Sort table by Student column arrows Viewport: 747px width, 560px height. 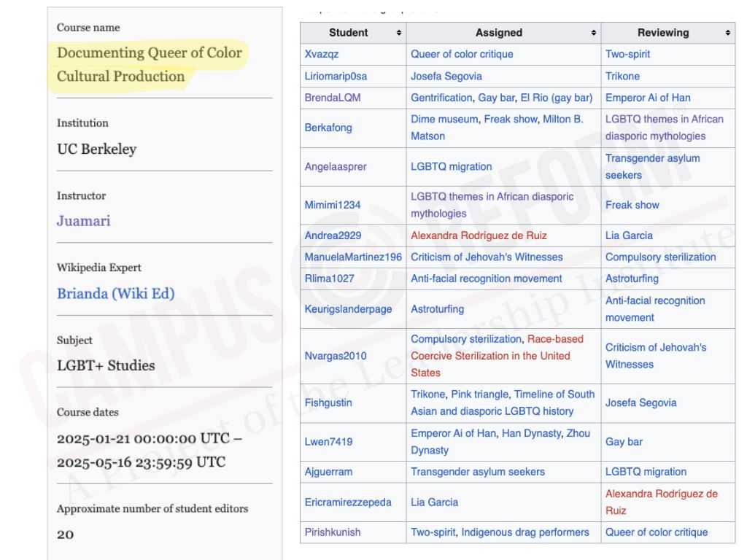coord(399,33)
